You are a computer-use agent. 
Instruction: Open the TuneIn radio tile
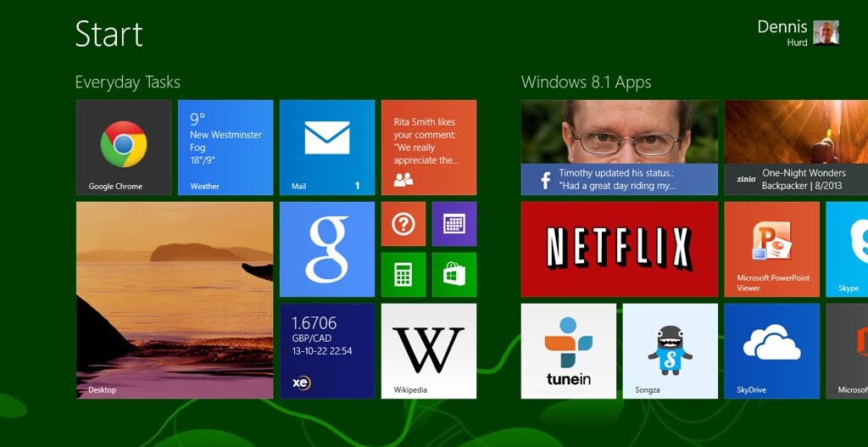(568, 351)
